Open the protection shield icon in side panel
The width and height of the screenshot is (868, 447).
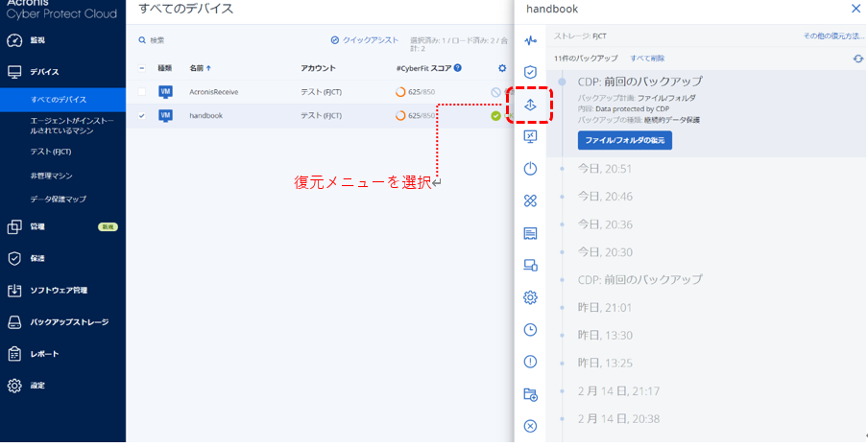[x=530, y=73]
